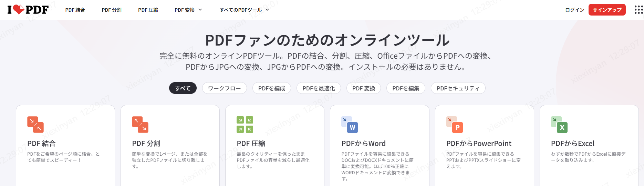Click the PDF 分割 split icon

pos(140,125)
